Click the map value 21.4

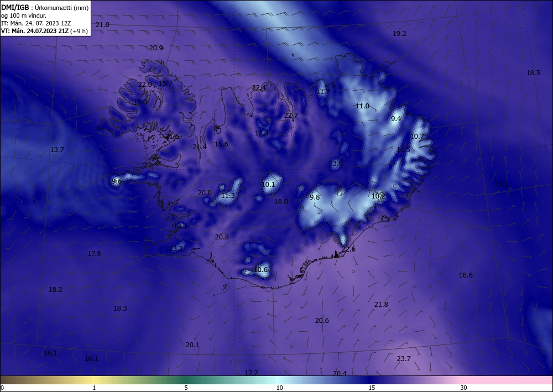point(200,147)
